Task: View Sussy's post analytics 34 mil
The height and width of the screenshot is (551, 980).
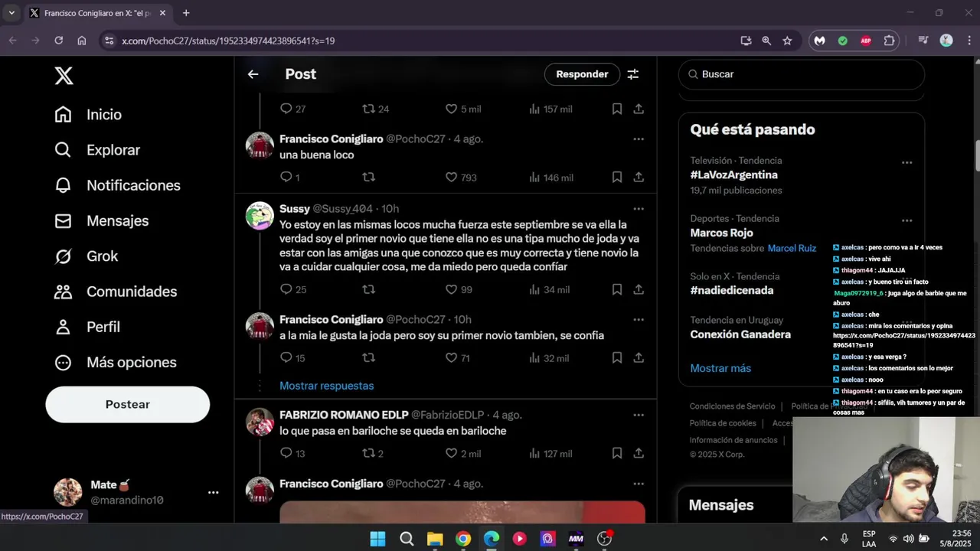Action: (549, 289)
